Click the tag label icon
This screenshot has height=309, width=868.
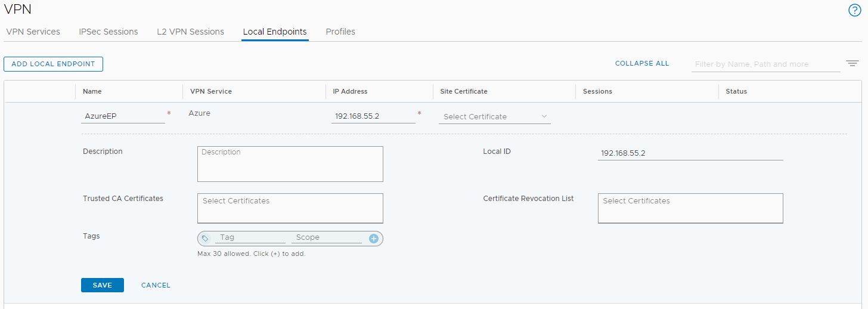click(205, 239)
